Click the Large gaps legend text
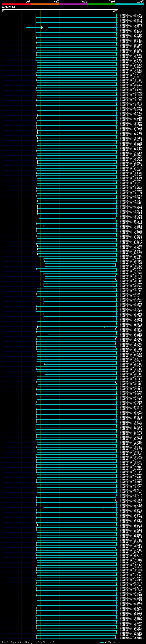 (28, 642)
